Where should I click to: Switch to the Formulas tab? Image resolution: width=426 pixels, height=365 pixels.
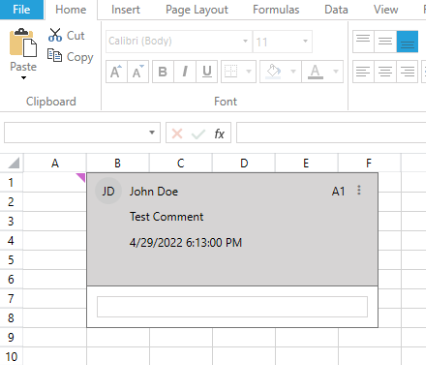point(276,10)
